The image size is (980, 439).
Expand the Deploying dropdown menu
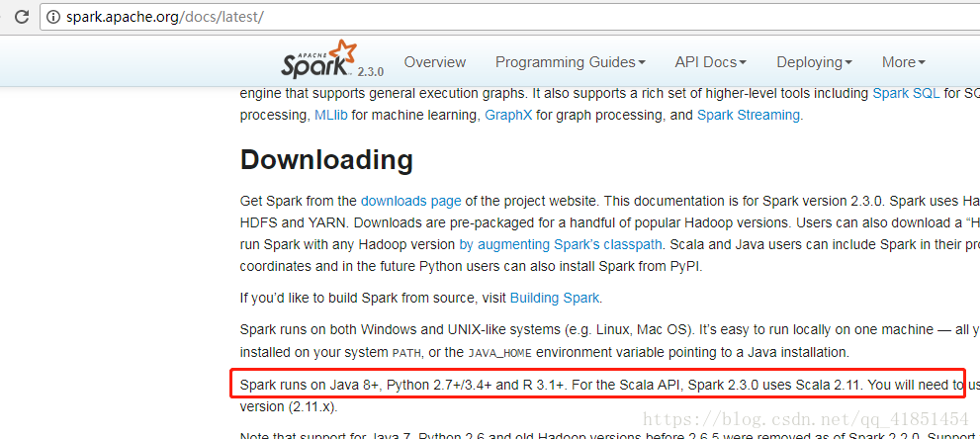tap(815, 62)
